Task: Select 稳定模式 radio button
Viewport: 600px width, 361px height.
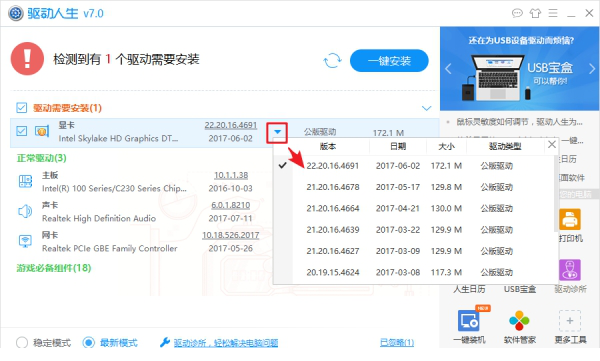Action: click(x=22, y=342)
